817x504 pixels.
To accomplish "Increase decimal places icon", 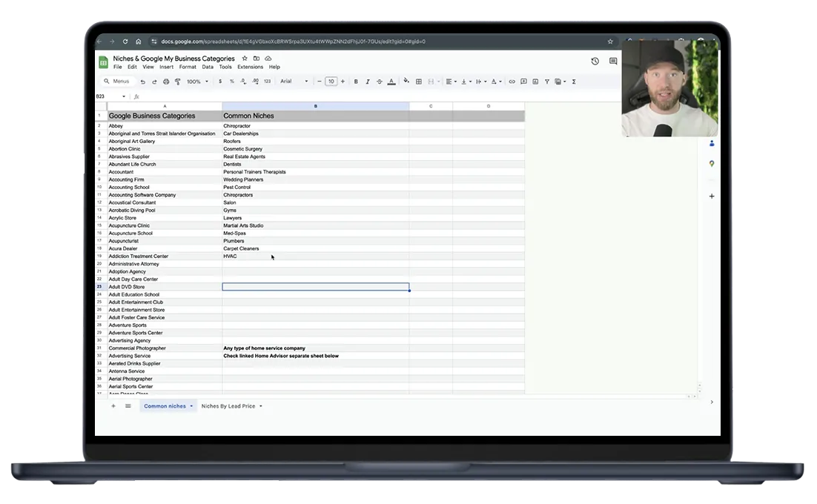I will [255, 82].
